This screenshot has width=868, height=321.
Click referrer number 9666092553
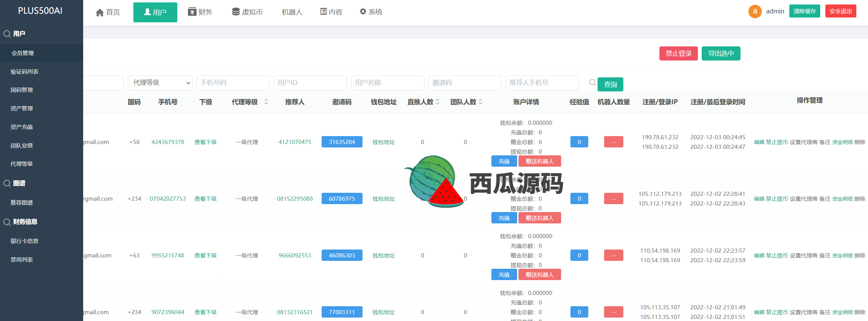click(295, 255)
